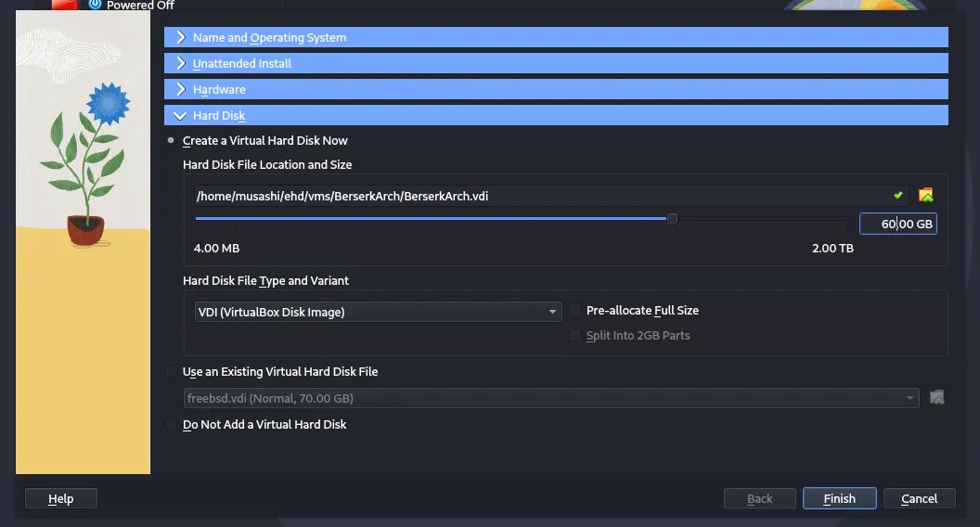Screen dimensions: 980x527
Task: Click the Help button
Action: click(61, 498)
